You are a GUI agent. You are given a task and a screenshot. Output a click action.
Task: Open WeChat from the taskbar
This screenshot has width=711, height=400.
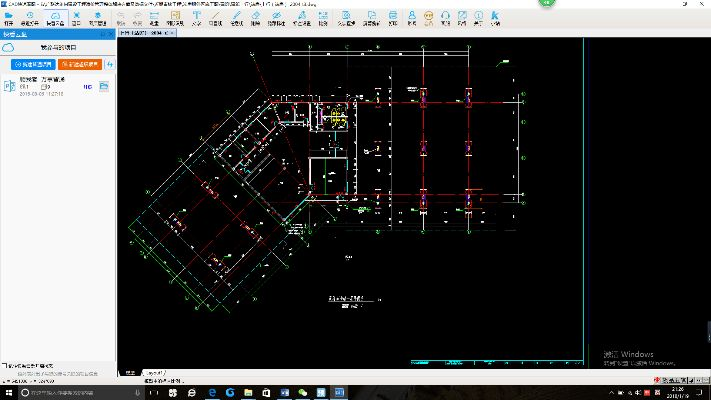(304, 393)
